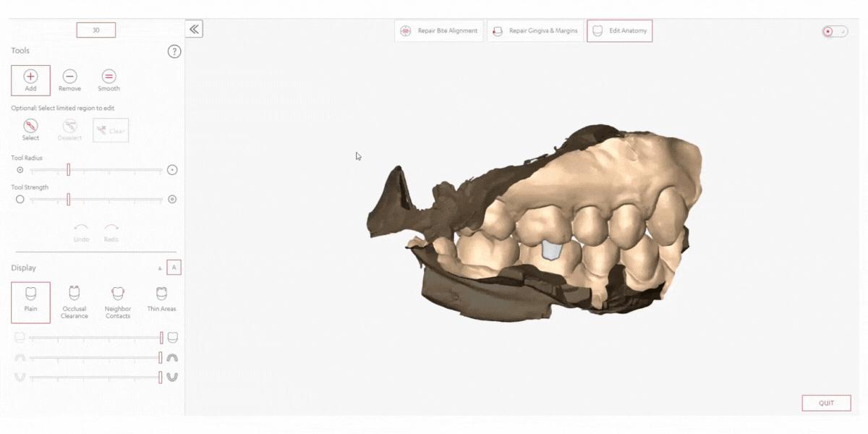Switch display to Plain mode
Image resolution: width=868 pixels, height=434 pixels.
pos(30,302)
